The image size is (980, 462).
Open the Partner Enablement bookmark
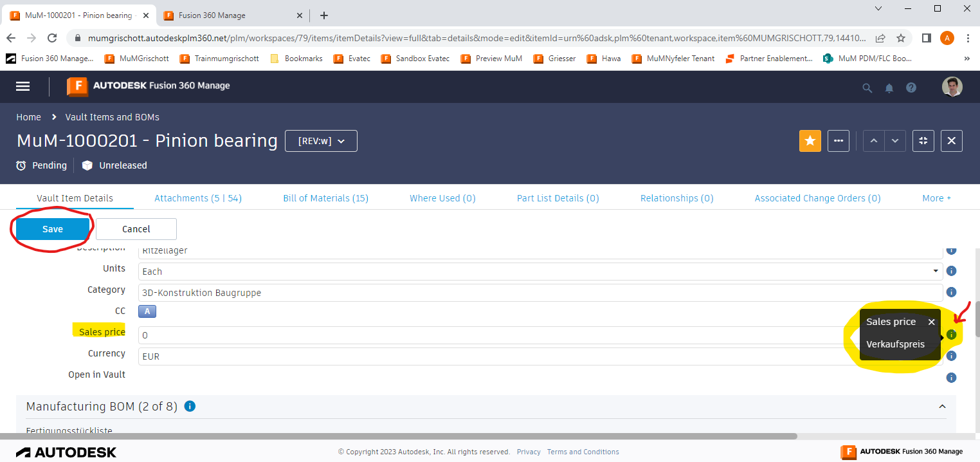point(769,59)
